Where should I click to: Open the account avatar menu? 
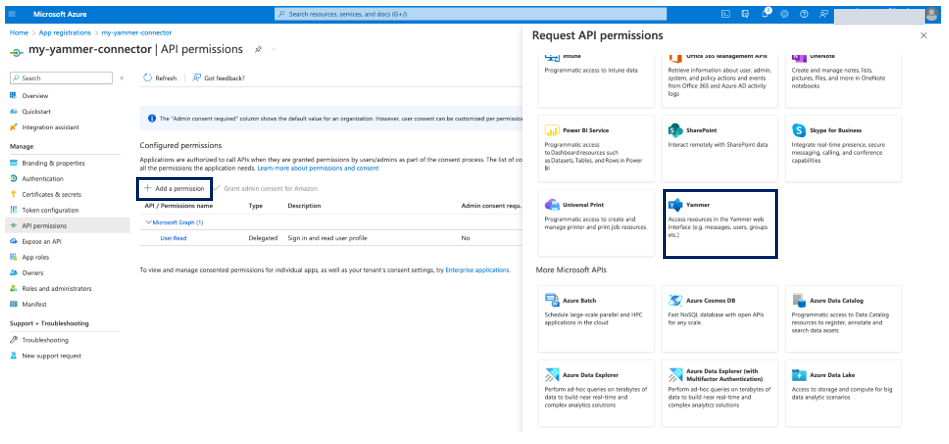coord(932,15)
